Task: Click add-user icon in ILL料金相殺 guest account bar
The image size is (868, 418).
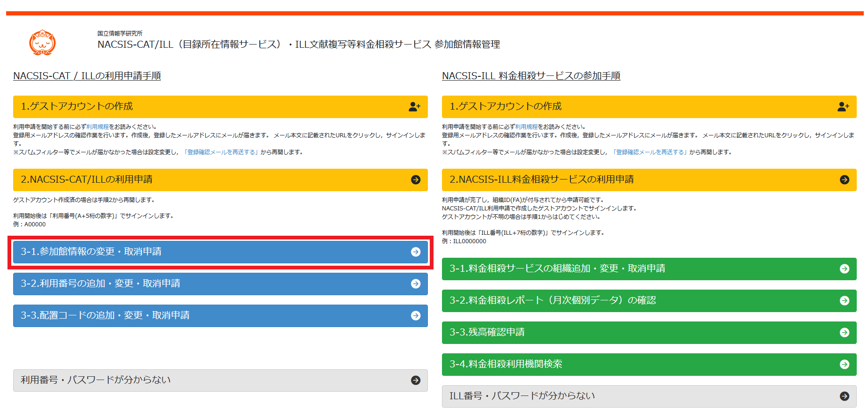Action: (x=843, y=107)
